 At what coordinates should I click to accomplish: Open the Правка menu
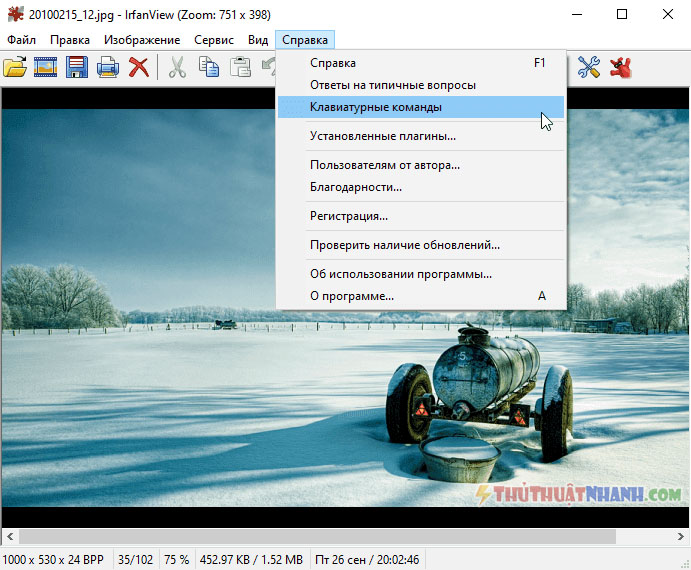coord(70,40)
